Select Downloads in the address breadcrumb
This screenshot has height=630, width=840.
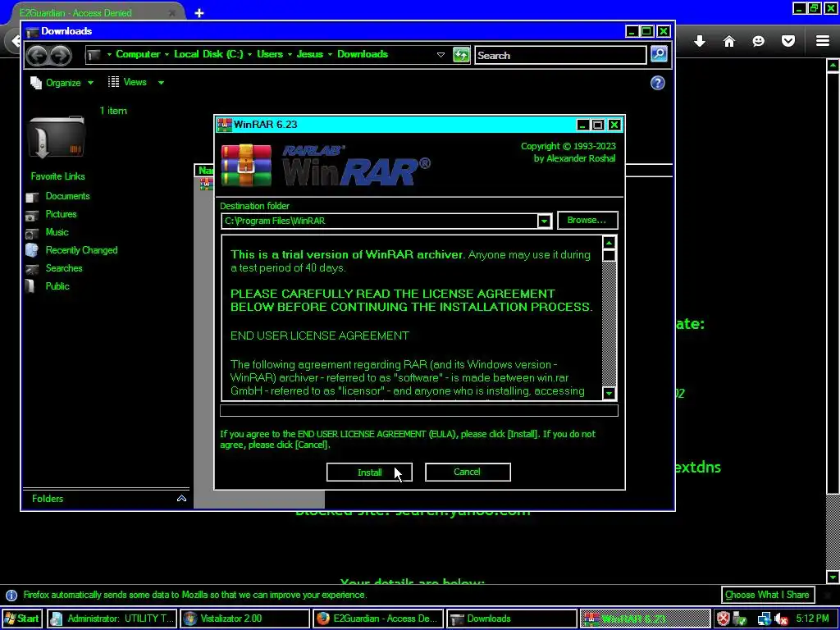pyautogui.click(x=362, y=54)
